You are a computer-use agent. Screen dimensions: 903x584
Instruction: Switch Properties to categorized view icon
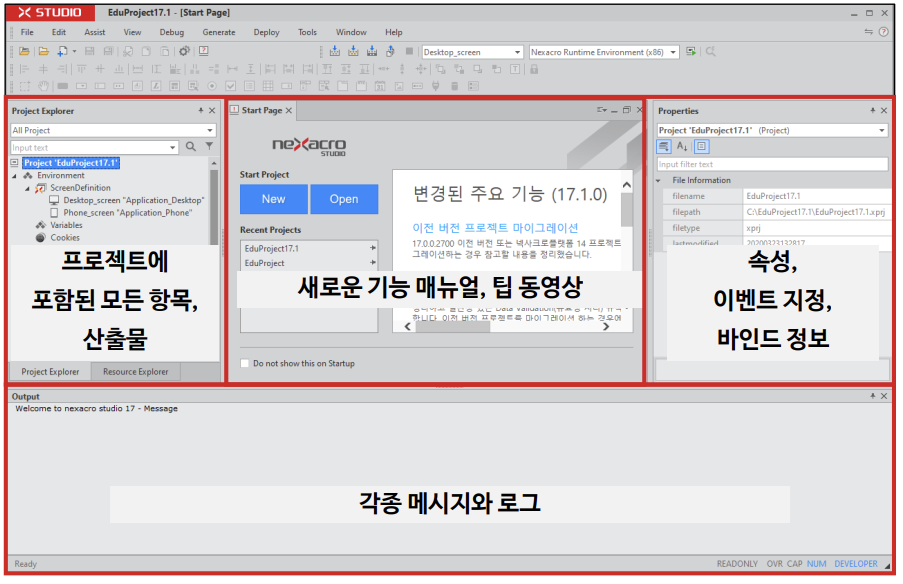[x=664, y=146]
